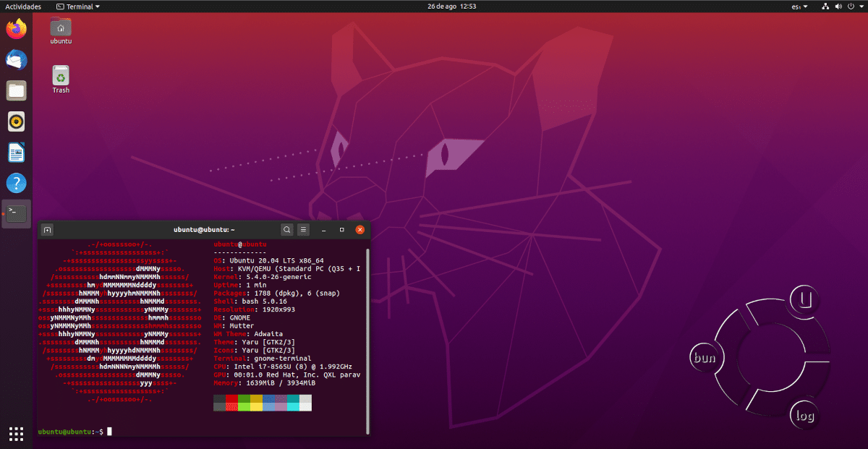Open the Help application from the dock
868x449 pixels.
[x=15, y=183]
